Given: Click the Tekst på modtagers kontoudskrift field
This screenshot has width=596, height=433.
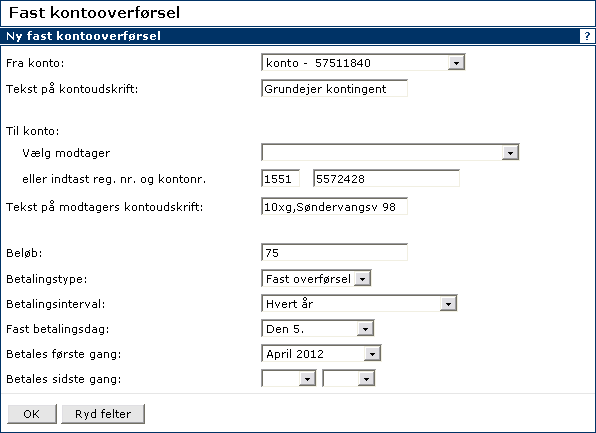Looking at the screenshot, I should pos(334,206).
